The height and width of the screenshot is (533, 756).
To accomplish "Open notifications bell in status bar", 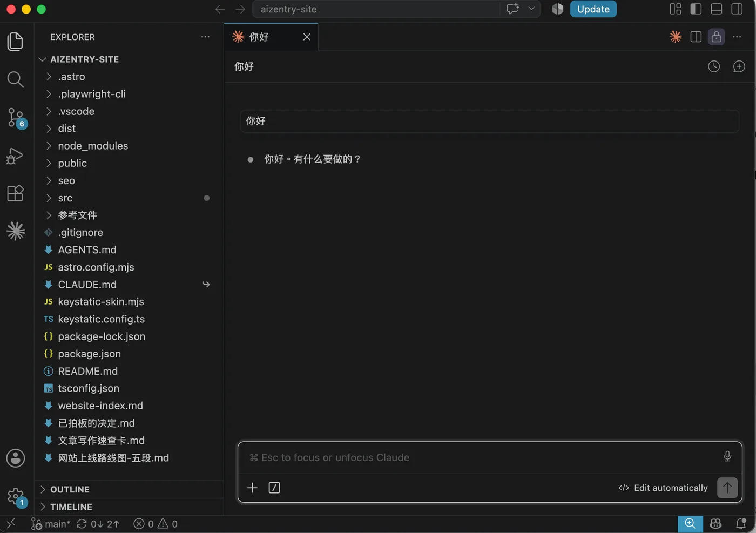I will click(x=741, y=524).
